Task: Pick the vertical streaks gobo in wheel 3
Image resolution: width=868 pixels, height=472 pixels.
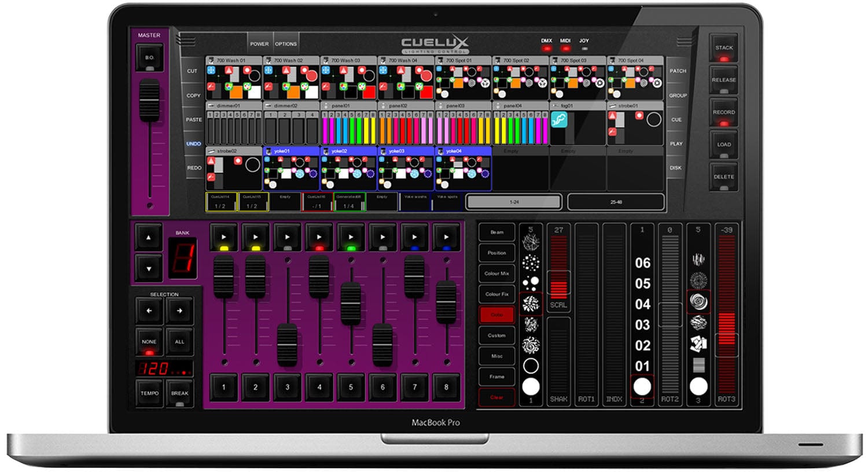Action: pos(698,259)
